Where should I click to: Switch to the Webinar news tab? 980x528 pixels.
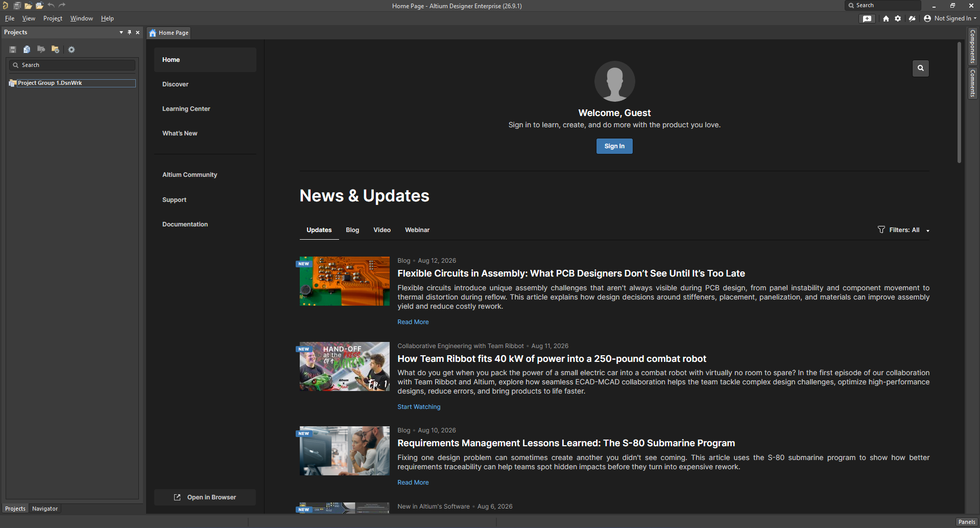click(x=417, y=230)
